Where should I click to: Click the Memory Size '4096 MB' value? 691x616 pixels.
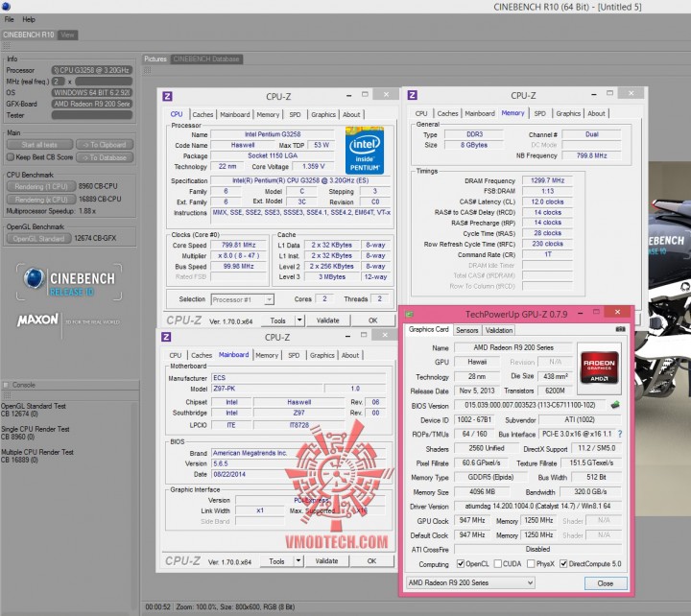tap(482, 491)
